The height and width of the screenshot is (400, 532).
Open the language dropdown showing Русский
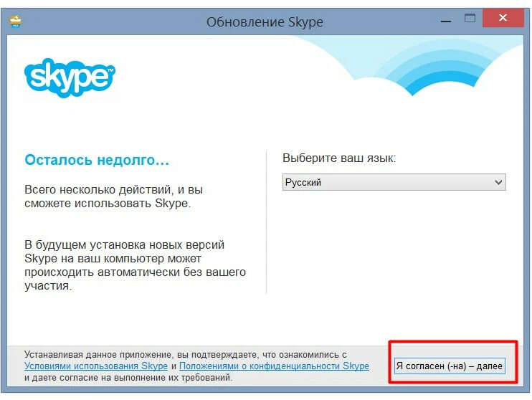[x=394, y=182]
